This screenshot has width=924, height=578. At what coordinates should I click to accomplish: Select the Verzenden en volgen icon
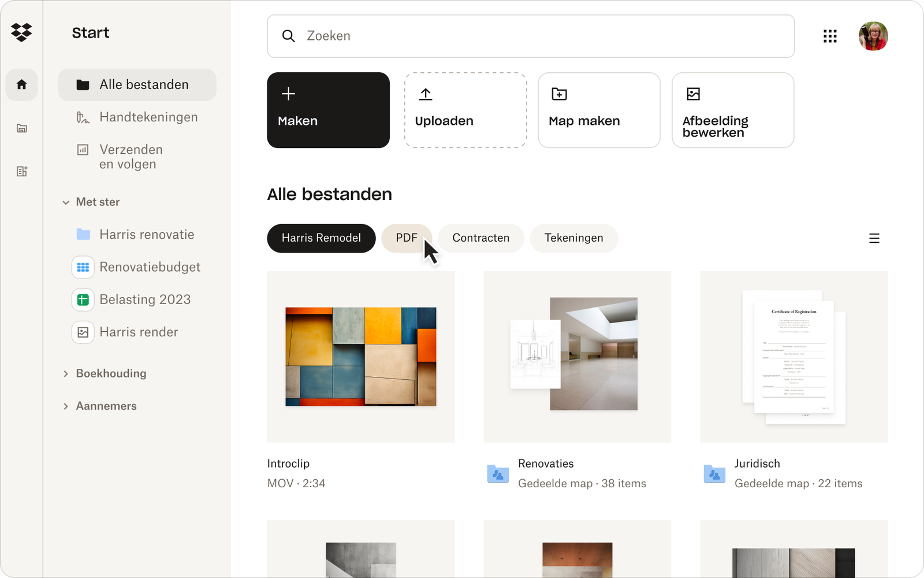84,150
